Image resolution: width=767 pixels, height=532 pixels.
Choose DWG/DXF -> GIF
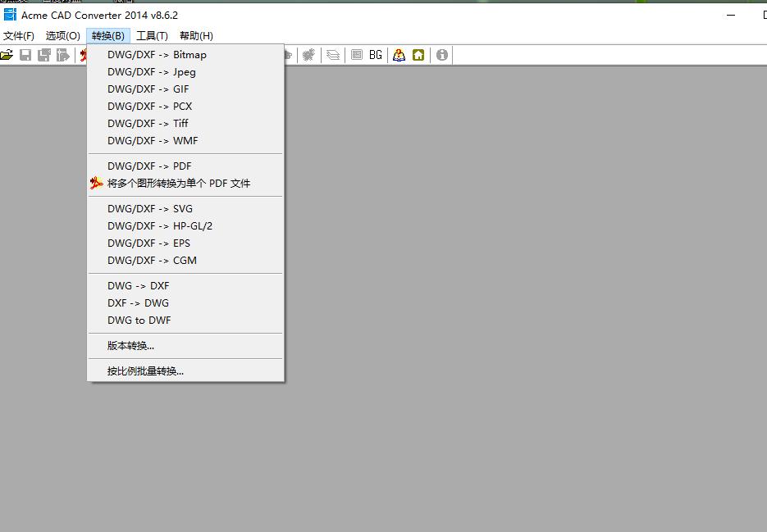(x=185, y=89)
